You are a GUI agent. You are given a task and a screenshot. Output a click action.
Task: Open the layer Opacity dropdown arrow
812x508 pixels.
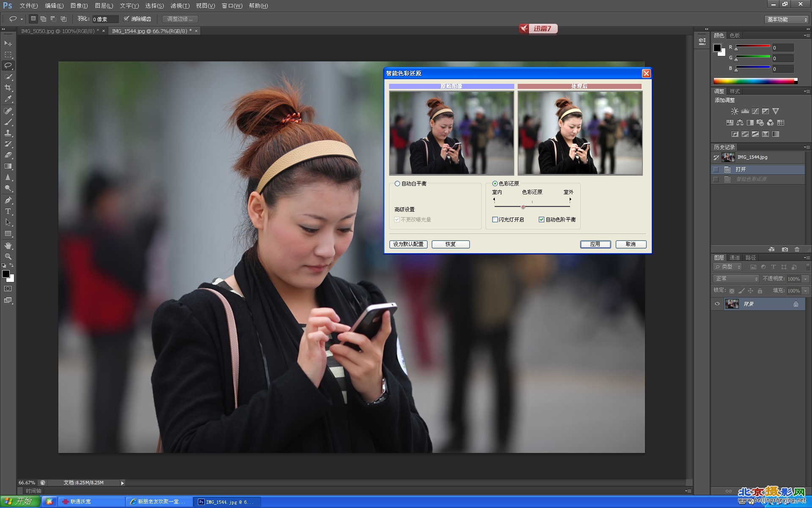(x=806, y=279)
